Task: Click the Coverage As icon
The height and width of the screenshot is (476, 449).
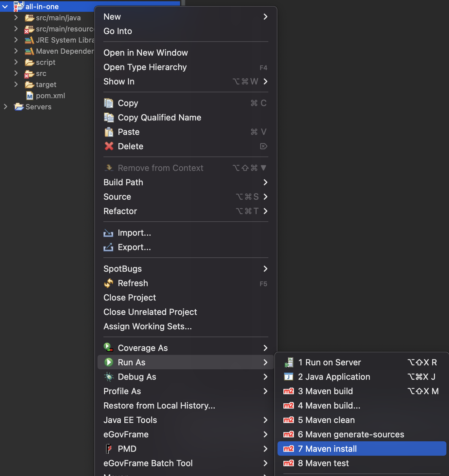Action: click(x=108, y=347)
